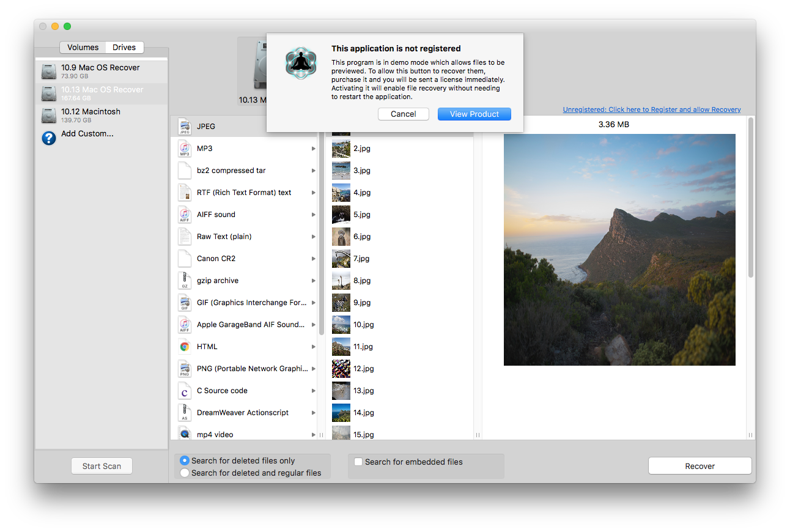Click the PNG file type icon

click(x=185, y=369)
